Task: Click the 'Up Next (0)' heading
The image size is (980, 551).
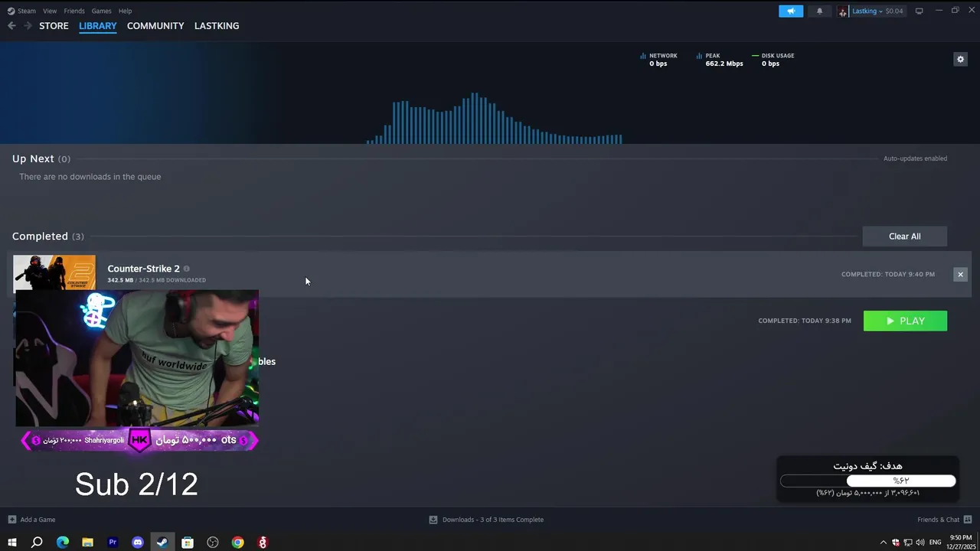Action: [41, 158]
